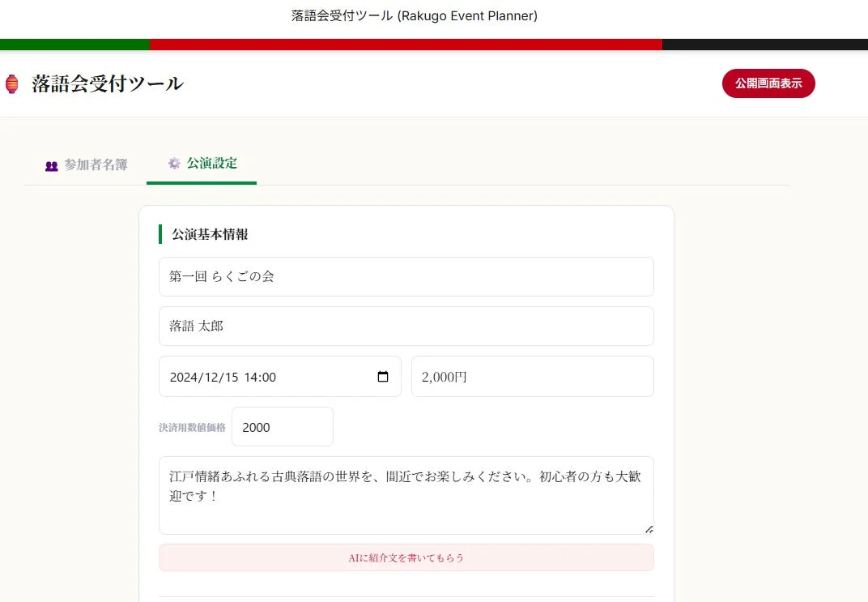
Task: Open the calendar icon in the date field
Action: click(x=382, y=376)
